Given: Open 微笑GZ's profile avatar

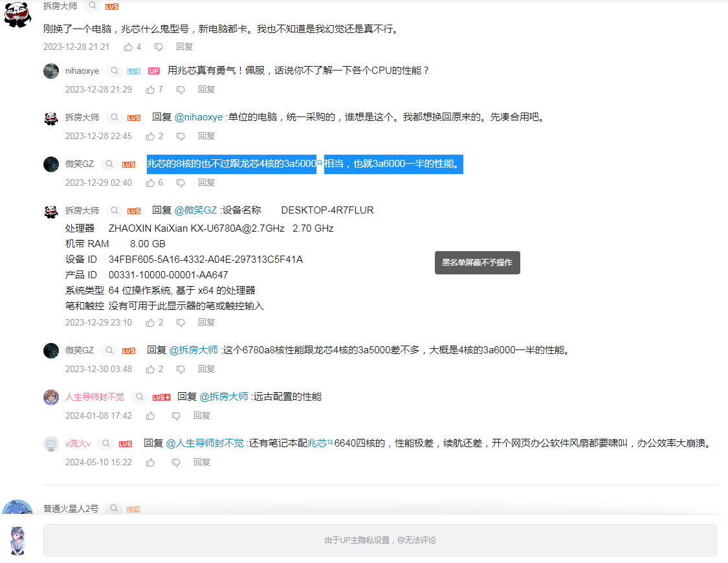Looking at the screenshot, I should (51, 164).
